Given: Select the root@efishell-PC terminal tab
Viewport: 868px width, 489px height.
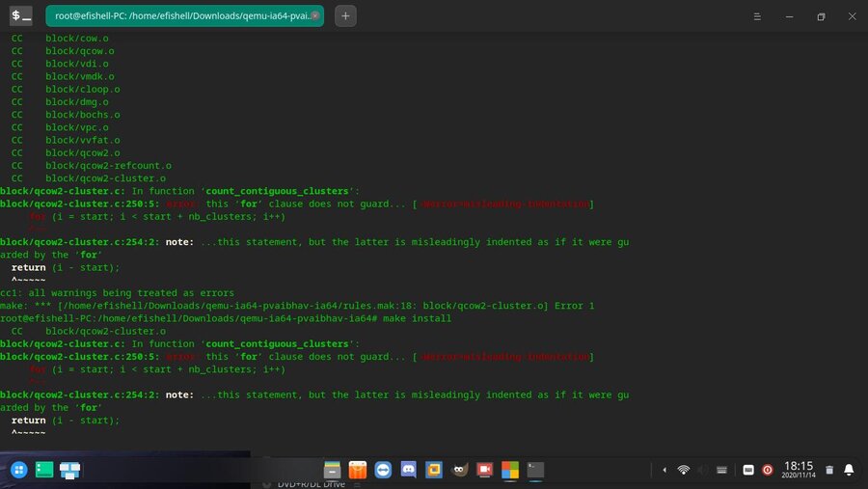Looking at the screenshot, I should point(178,16).
